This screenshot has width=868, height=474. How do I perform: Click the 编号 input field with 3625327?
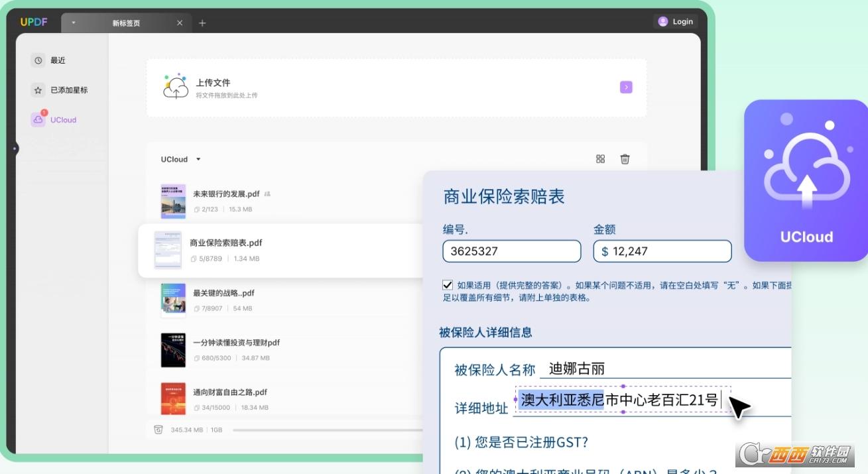coord(512,251)
